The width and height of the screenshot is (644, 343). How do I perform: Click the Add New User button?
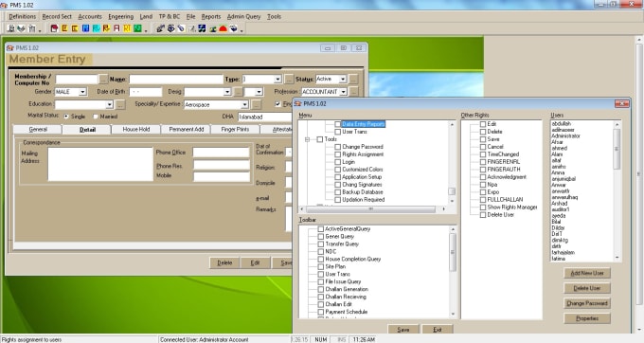[x=587, y=273]
